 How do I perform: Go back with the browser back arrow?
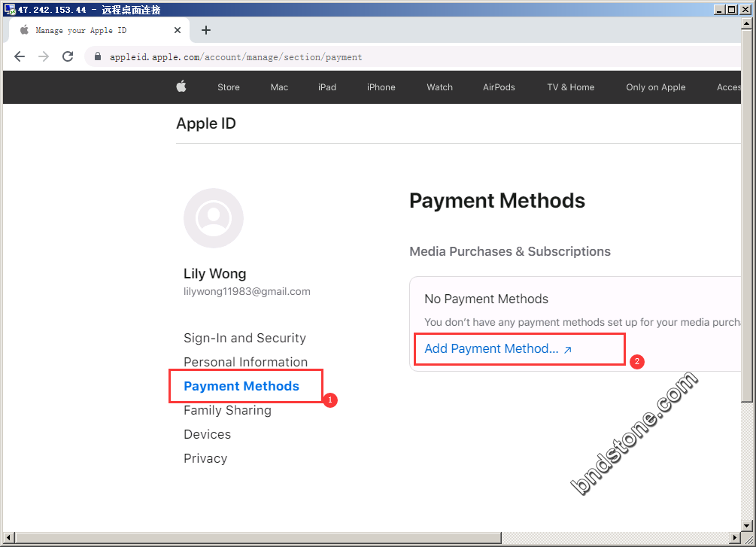pos(20,56)
